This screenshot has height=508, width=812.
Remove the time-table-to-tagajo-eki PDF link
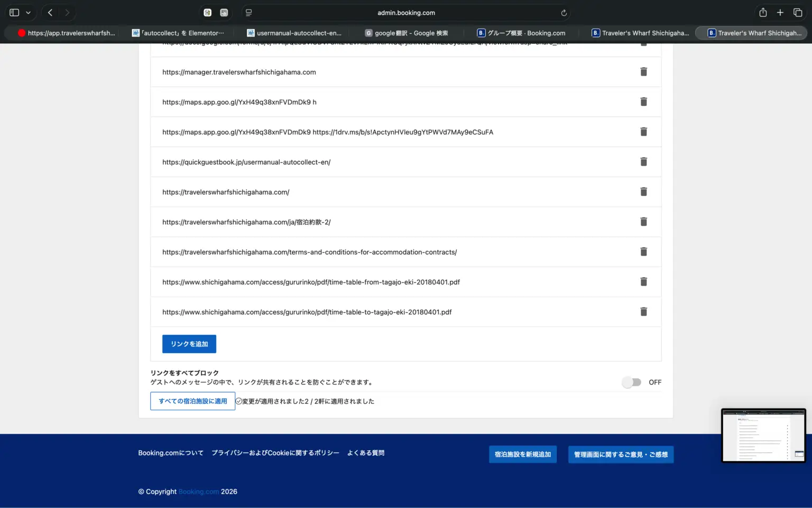[x=643, y=312]
